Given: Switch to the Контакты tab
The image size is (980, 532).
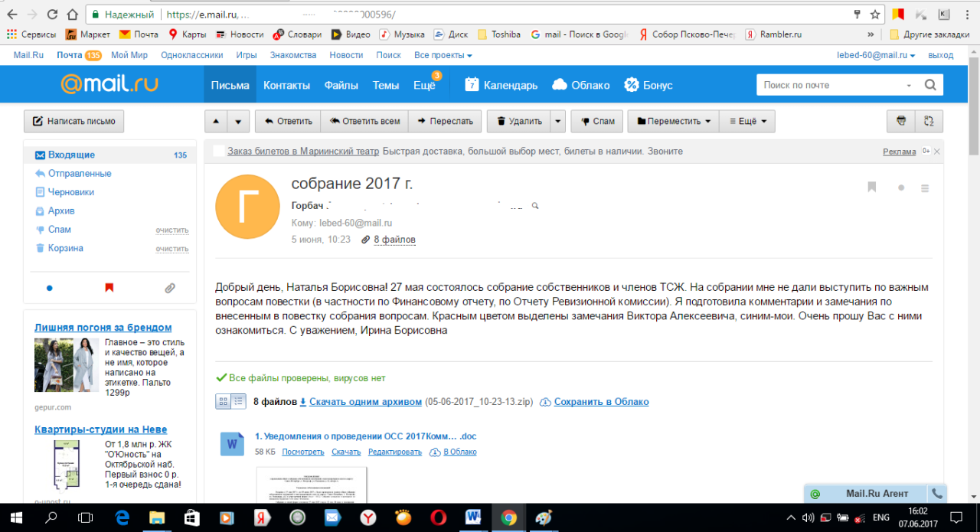Looking at the screenshot, I should tap(286, 85).
